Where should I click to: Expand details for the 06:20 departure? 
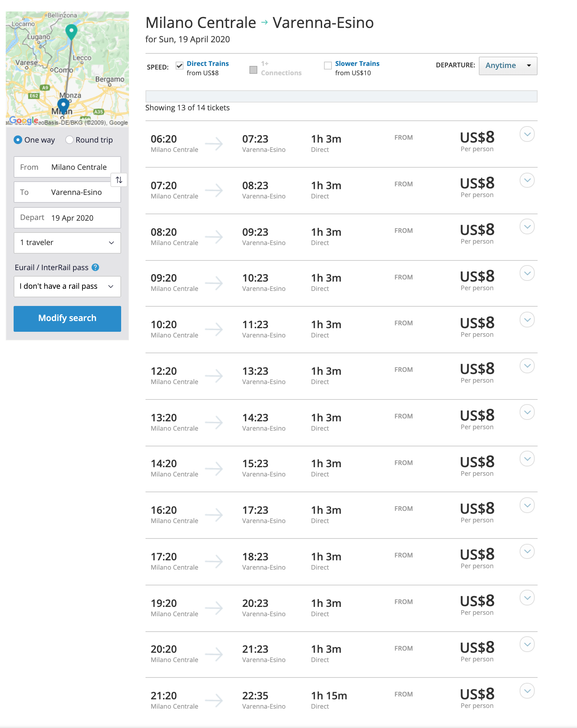point(527,134)
